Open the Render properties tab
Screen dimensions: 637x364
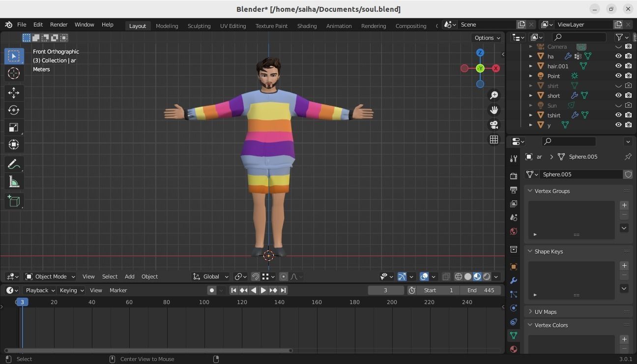pos(514,176)
